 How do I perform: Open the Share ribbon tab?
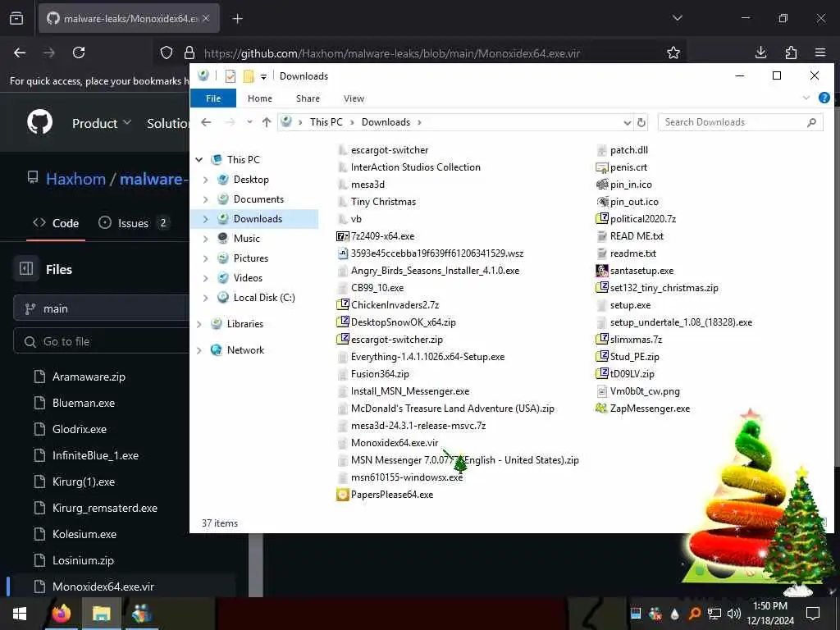[308, 98]
